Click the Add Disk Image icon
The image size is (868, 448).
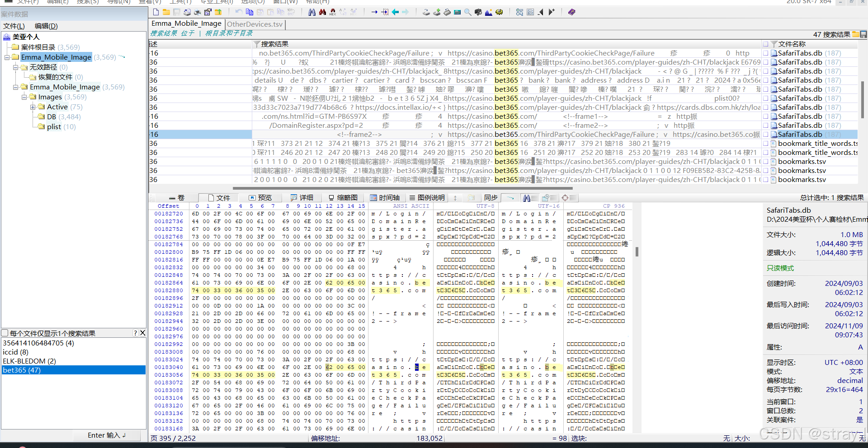click(437, 12)
